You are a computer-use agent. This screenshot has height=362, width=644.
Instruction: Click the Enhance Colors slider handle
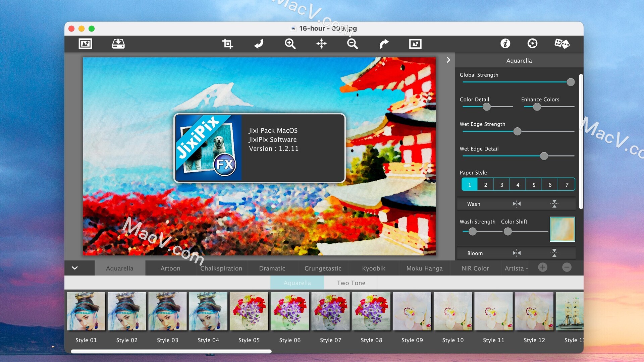(537, 107)
